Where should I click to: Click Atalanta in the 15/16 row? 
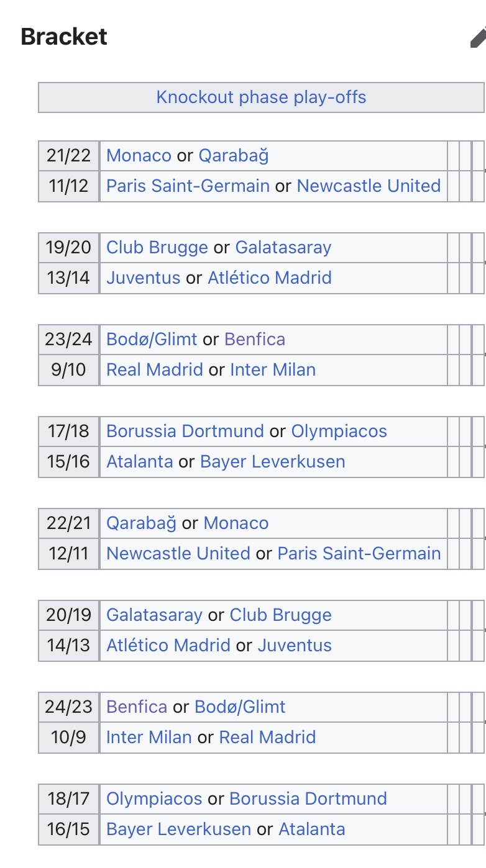click(x=140, y=461)
